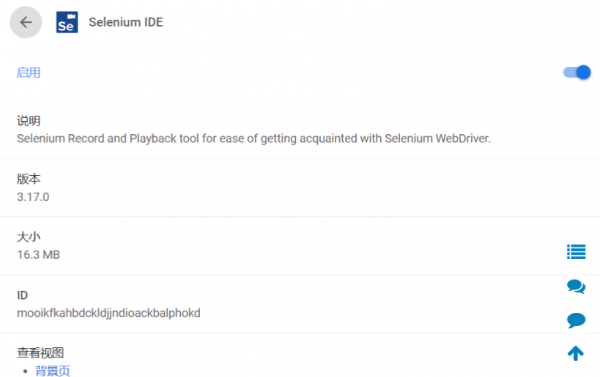Click the single speech bubble icon
600x377 pixels.
click(x=576, y=320)
